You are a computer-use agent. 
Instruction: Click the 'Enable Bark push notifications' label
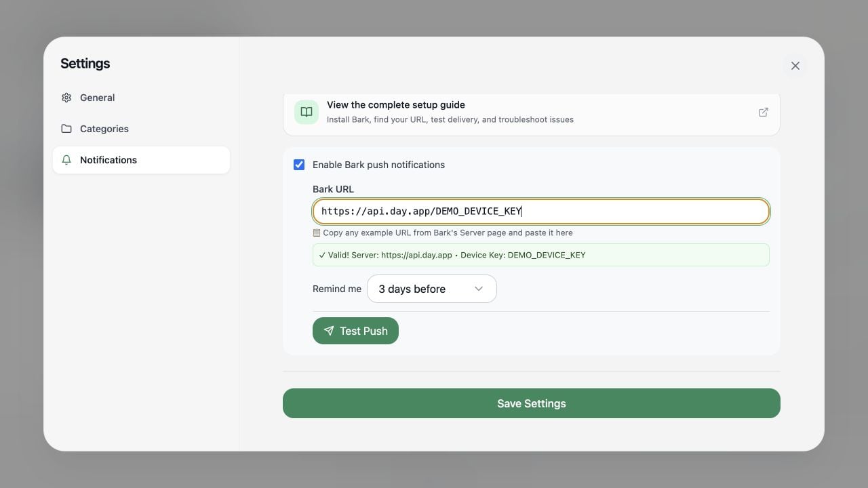pyautogui.click(x=378, y=165)
